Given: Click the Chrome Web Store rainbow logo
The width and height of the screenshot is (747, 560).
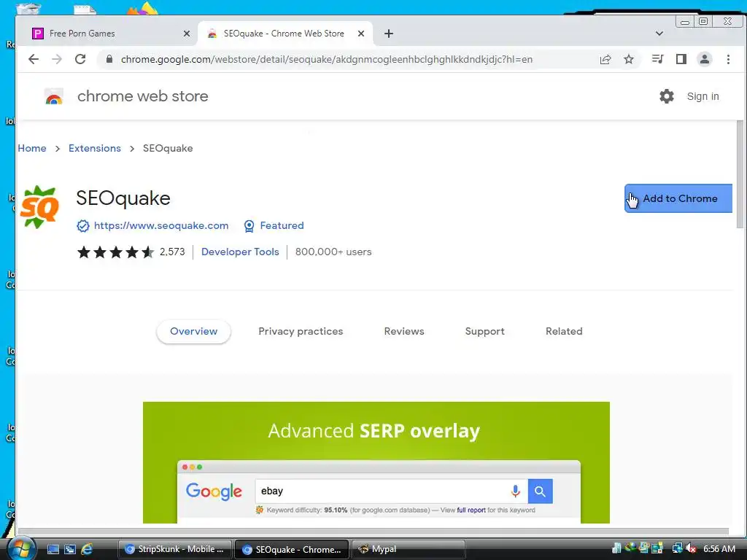Looking at the screenshot, I should pos(54,96).
